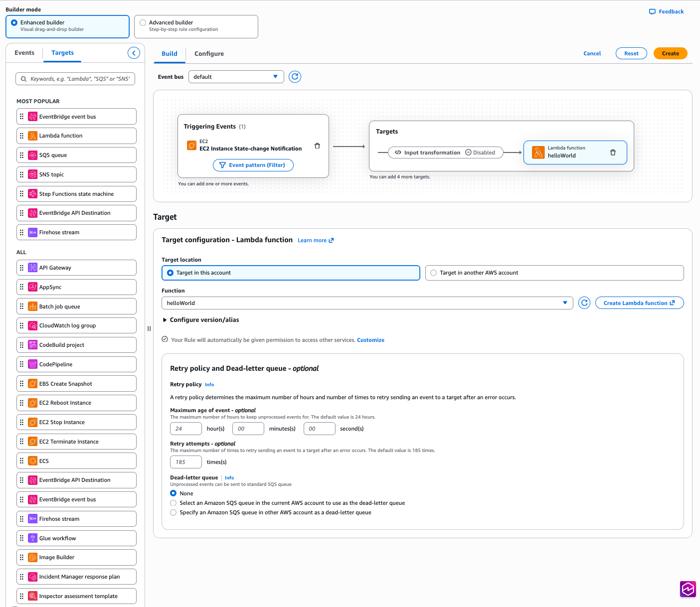Select None for dead-letter queue
Viewport: 700px width, 607px height.
(174, 493)
